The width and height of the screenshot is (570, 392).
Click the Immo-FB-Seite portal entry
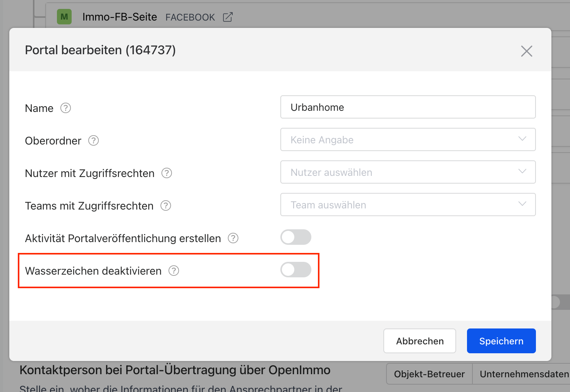[x=120, y=17]
